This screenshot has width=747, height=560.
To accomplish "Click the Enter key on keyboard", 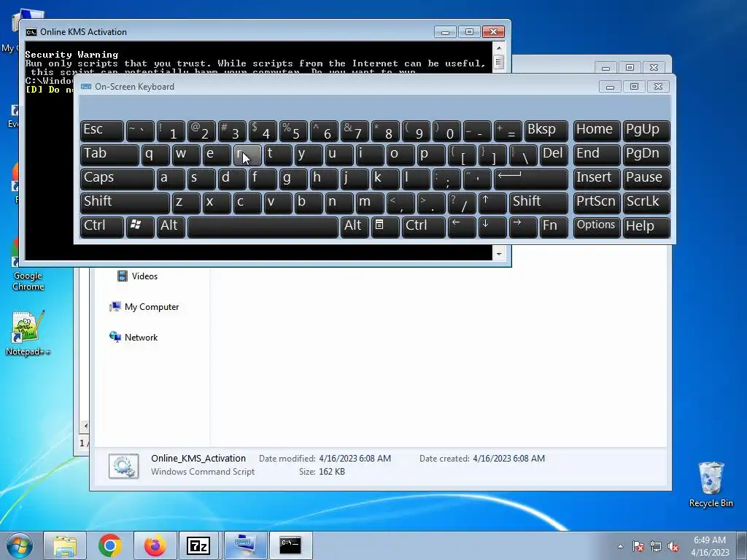I will tap(531, 179).
